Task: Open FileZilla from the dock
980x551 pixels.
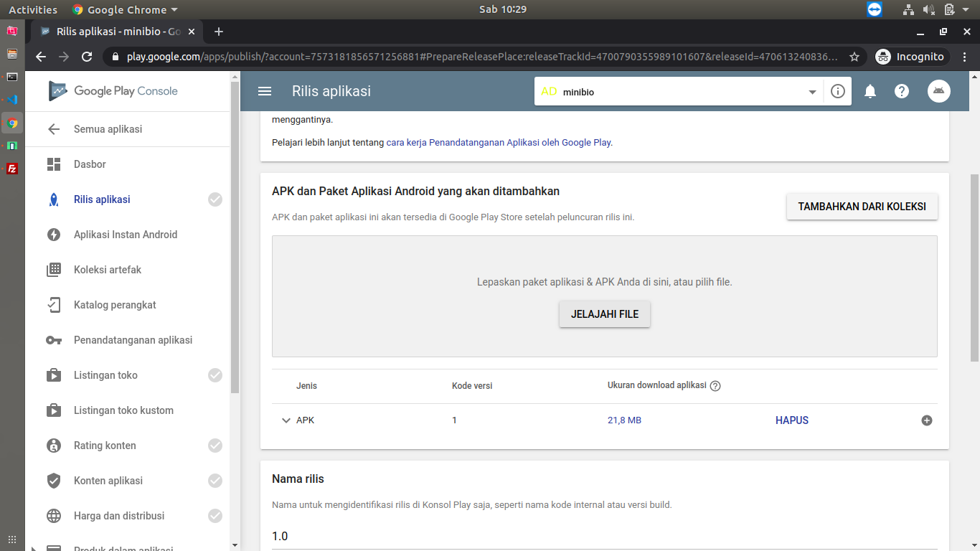Action: click(12, 169)
